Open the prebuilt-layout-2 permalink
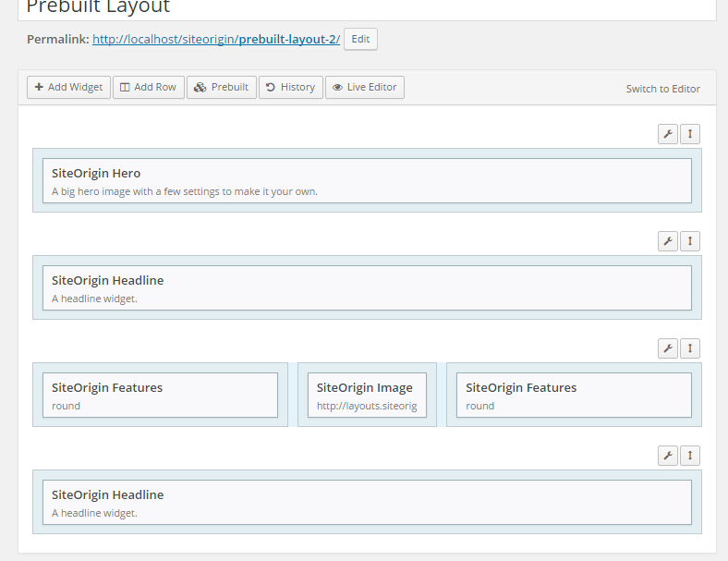The width and height of the screenshot is (728, 561). (x=216, y=39)
